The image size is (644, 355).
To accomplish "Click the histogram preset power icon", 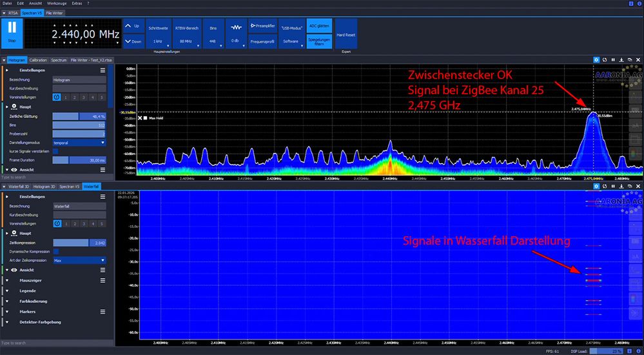I will pos(57,97).
